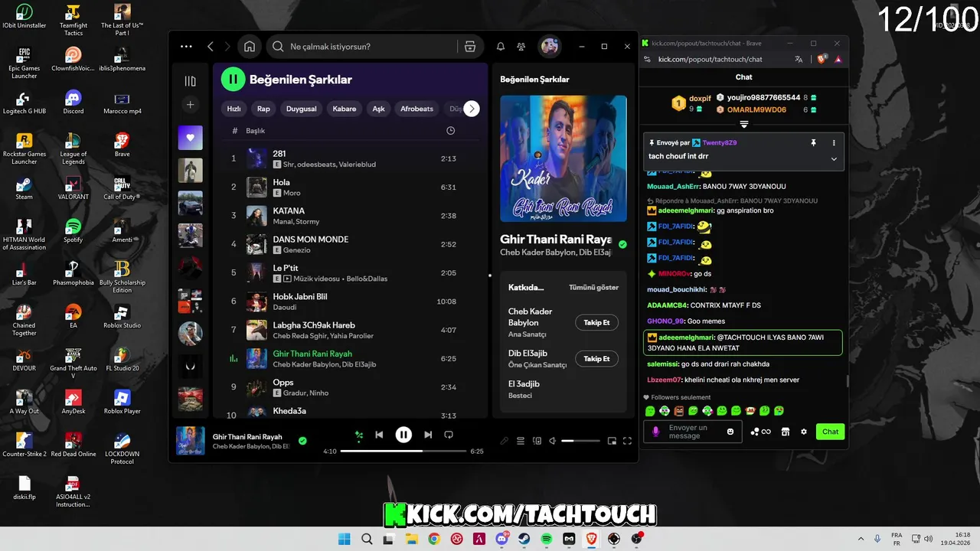980x551 pixels.
Task: Open Liked Songs heart tile in sidebar
Action: 191,138
